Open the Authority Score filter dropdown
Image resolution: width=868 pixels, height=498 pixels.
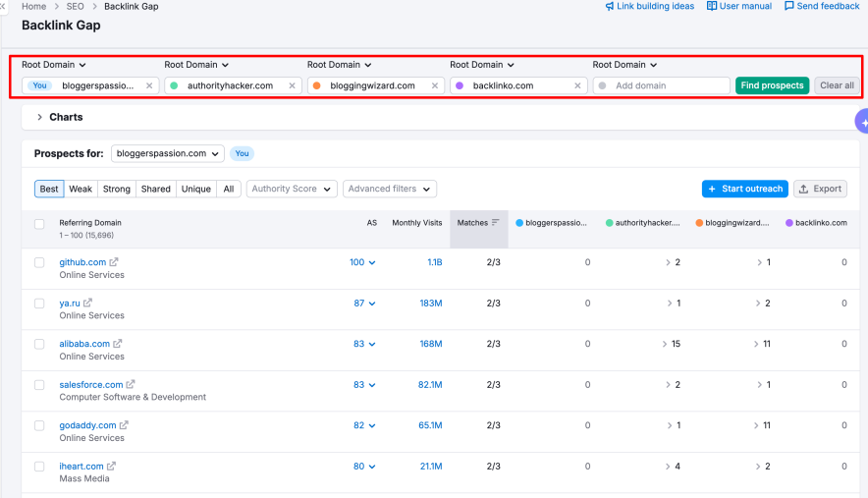click(291, 189)
